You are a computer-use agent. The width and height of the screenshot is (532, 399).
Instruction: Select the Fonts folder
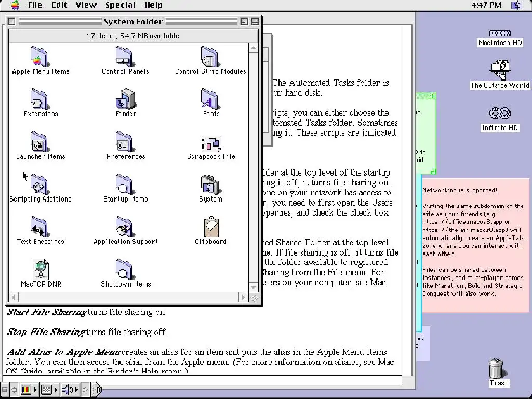pyautogui.click(x=210, y=99)
